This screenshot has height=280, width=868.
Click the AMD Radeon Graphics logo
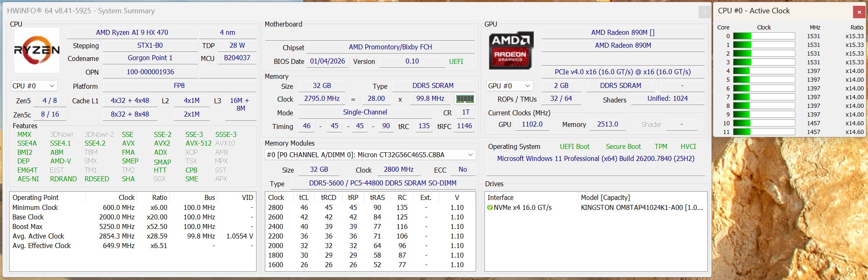click(x=511, y=50)
